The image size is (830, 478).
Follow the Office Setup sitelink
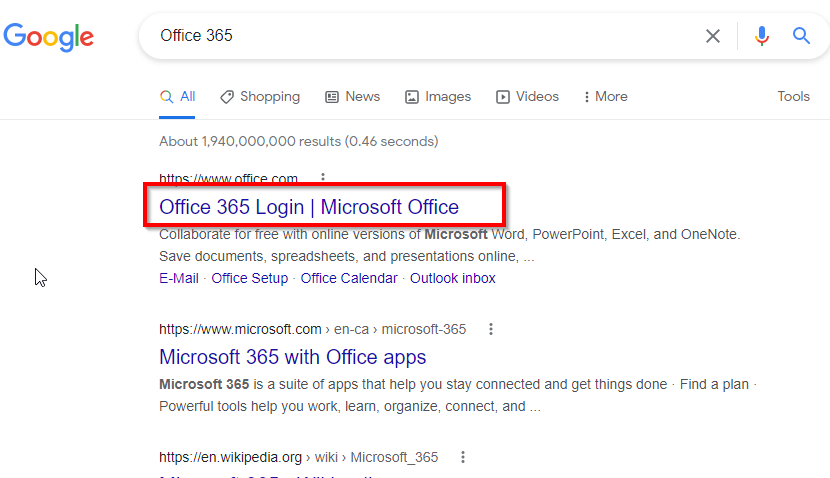[x=250, y=278]
